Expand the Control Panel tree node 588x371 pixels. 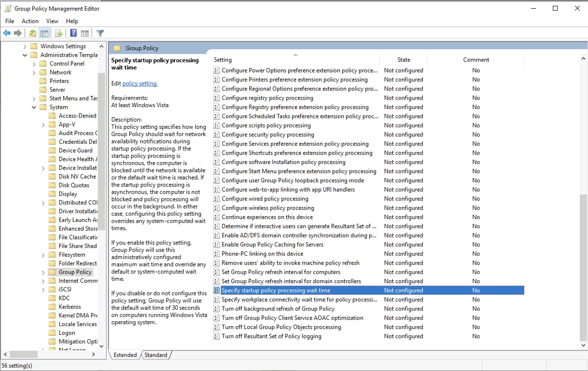pos(34,64)
